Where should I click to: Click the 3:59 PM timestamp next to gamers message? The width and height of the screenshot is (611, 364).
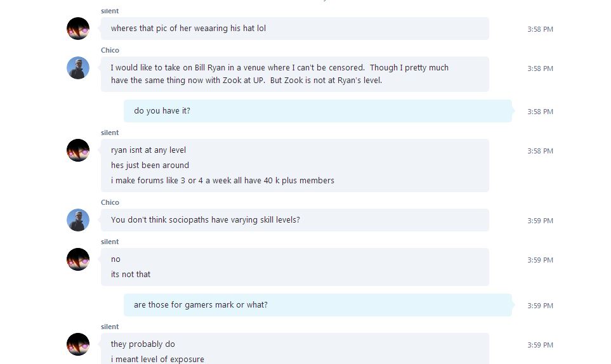point(540,306)
